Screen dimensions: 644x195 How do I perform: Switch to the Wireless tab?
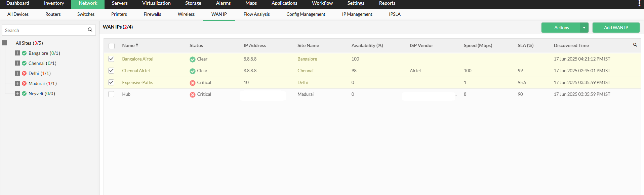(186, 14)
